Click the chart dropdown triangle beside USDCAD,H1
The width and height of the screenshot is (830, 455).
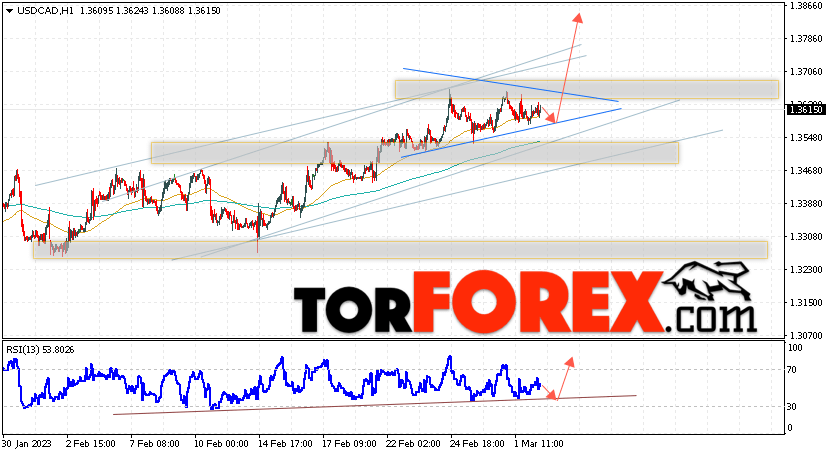click(x=9, y=11)
